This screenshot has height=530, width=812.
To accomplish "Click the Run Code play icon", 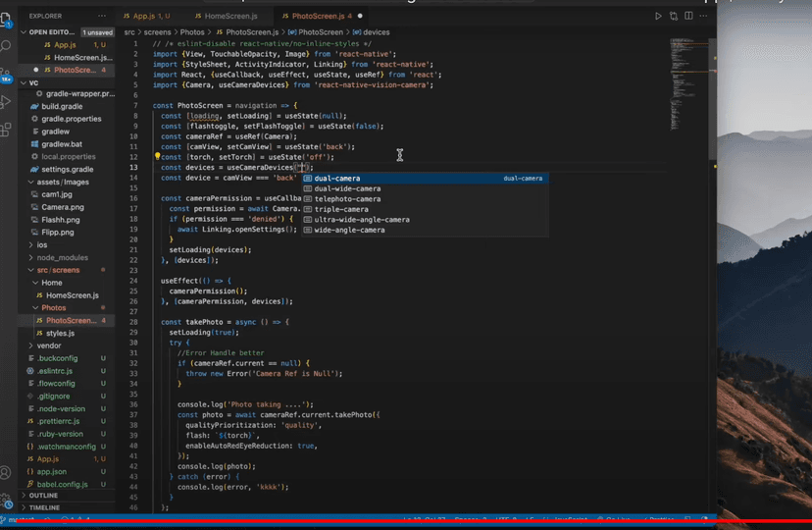I will (658, 17).
